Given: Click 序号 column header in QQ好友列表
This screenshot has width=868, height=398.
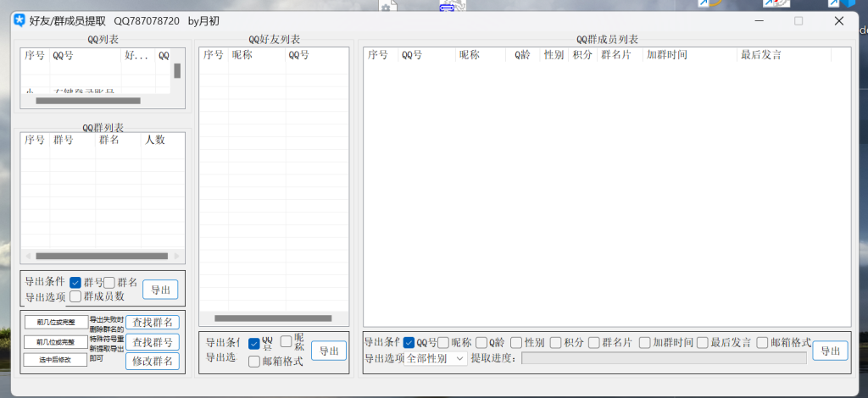Looking at the screenshot, I should coord(214,55).
